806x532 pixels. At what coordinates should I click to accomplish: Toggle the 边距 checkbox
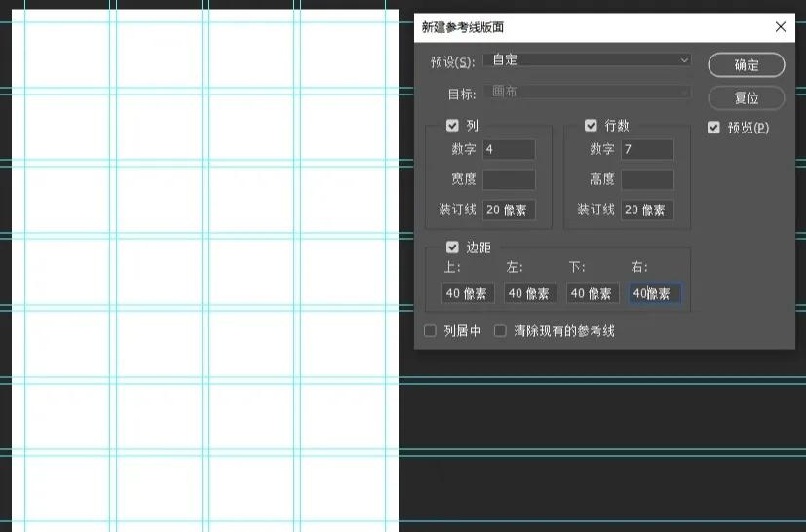click(452, 247)
